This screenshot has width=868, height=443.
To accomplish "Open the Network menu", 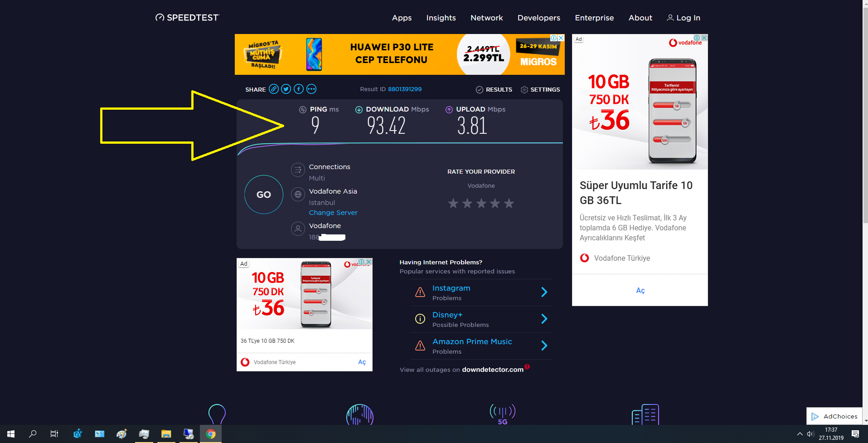I will tap(486, 18).
